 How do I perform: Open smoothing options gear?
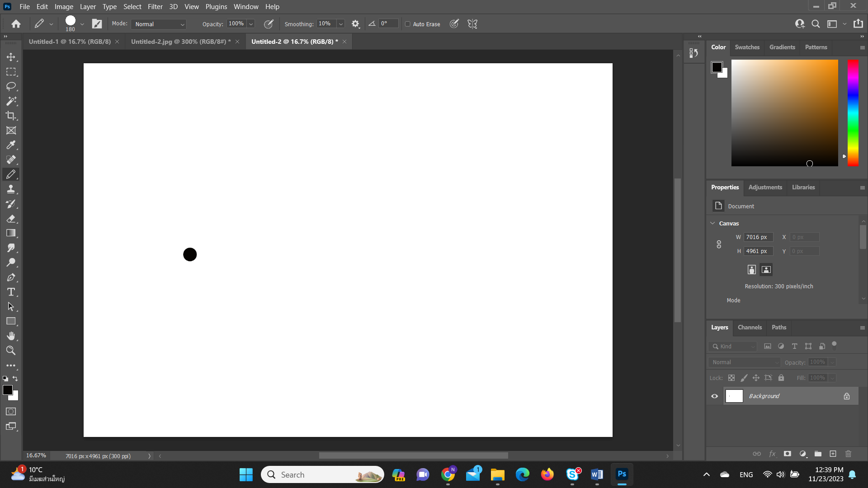coord(356,24)
